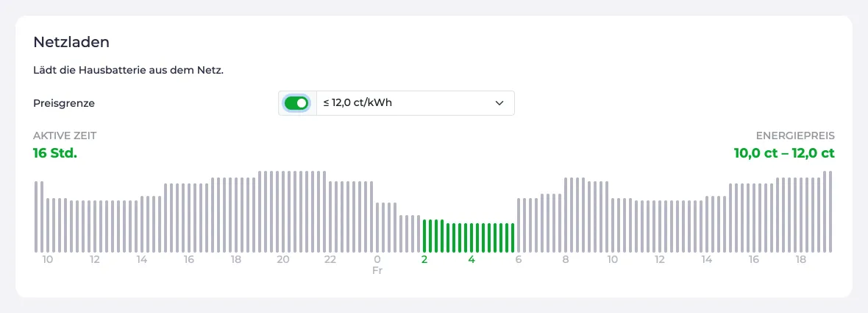This screenshot has width=868, height=313.
Task: Click the last 18 hour axis label
Action: click(x=800, y=259)
